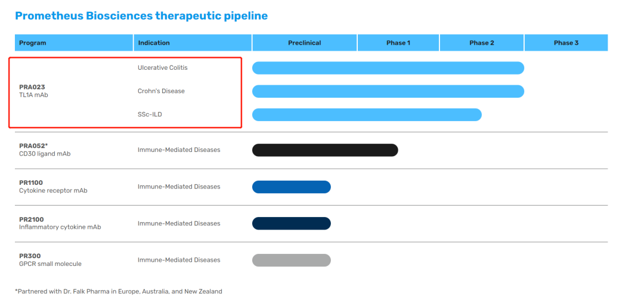Image resolution: width=644 pixels, height=307 pixels.
Task: Click the SSc-ILD light blue progress bar
Action: [367, 114]
